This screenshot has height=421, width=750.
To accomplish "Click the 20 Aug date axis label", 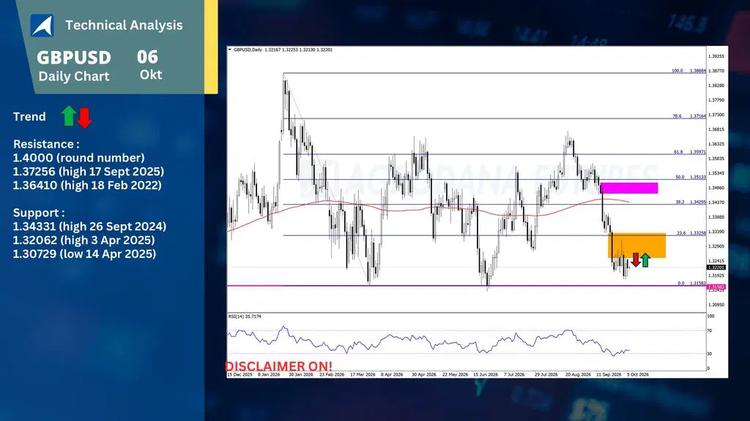I will [x=578, y=375].
